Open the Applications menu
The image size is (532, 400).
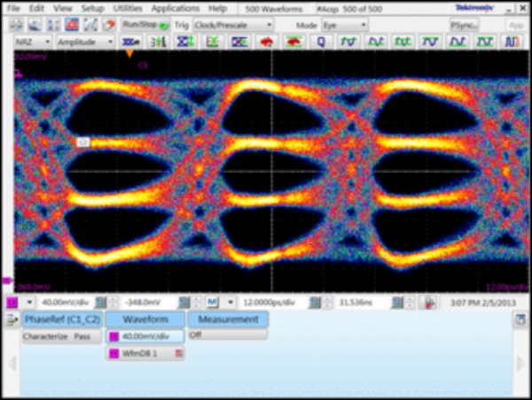click(175, 8)
